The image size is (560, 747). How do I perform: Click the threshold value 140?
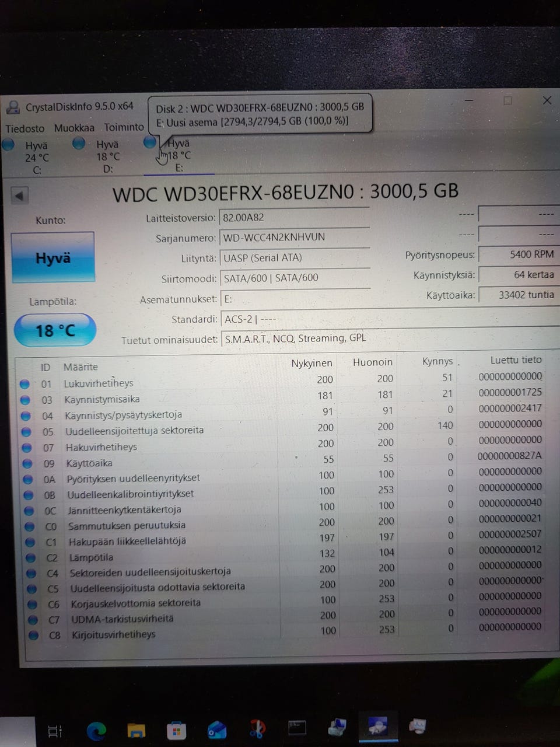(x=445, y=425)
